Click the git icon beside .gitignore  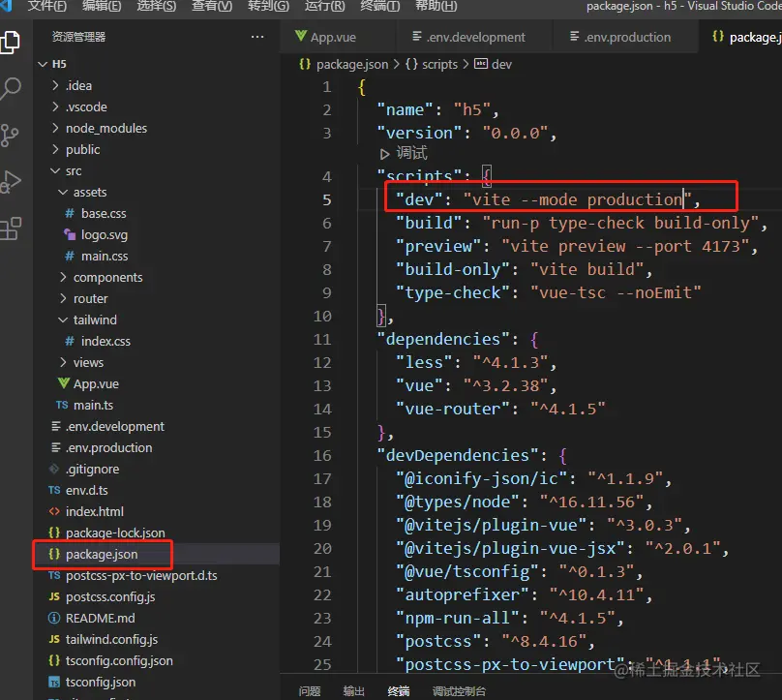[x=54, y=469]
